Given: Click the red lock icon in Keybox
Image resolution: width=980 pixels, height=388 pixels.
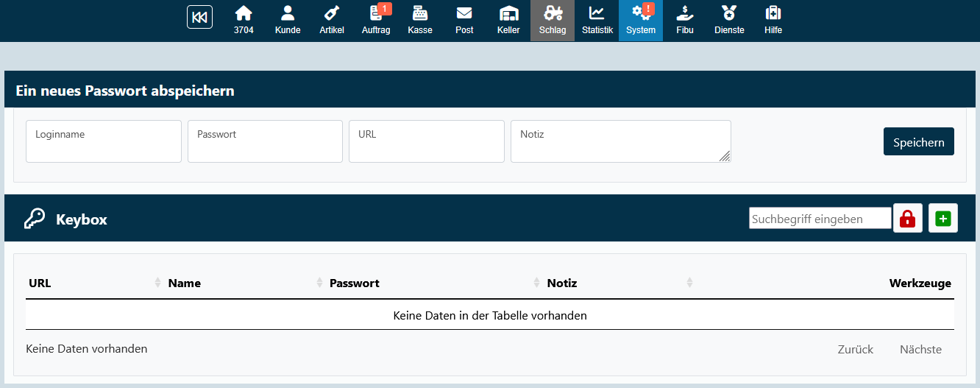Looking at the screenshot, I should pos(907,219).
